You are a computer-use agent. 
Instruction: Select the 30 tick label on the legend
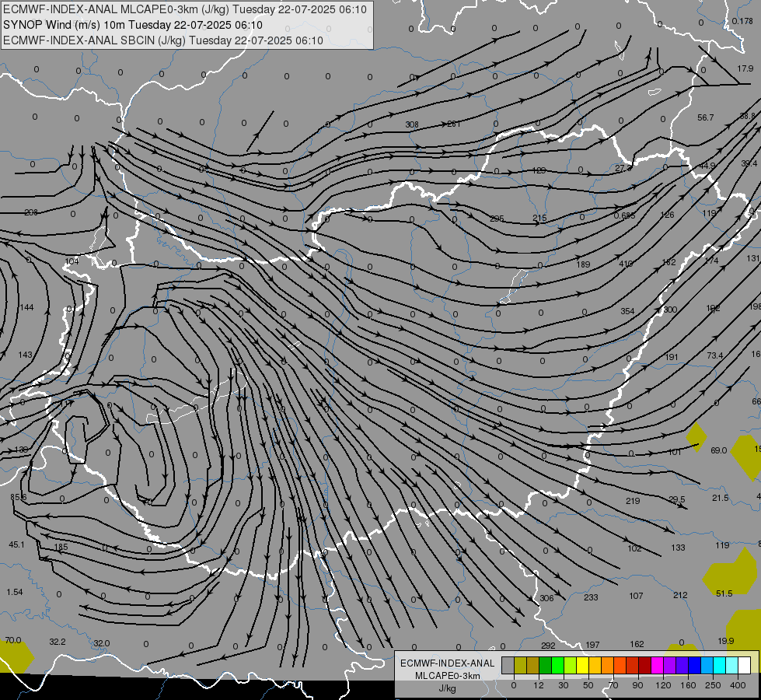click(564, 685)
